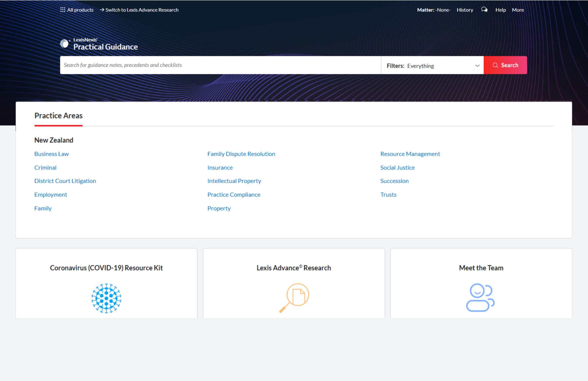
Task: Open Criminal practice area
Action: [45, 168]
